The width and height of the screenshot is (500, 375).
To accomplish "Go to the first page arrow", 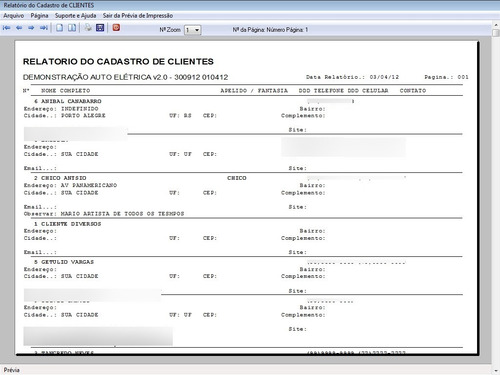I will (6, 28).
